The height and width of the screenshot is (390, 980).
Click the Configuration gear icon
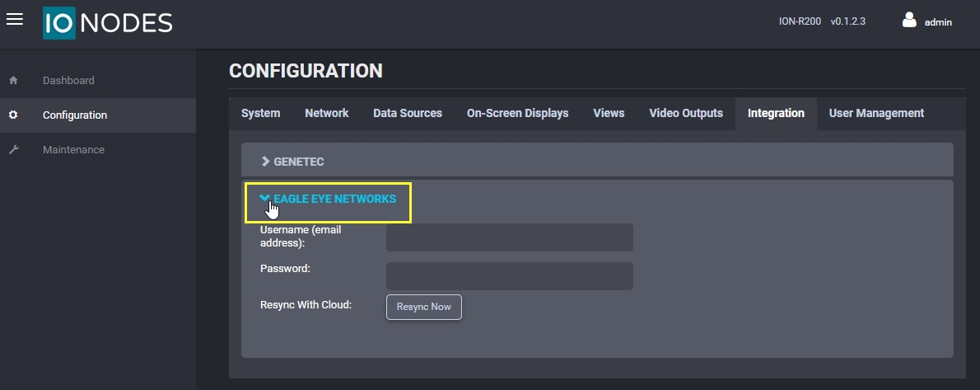pos(13,115)
